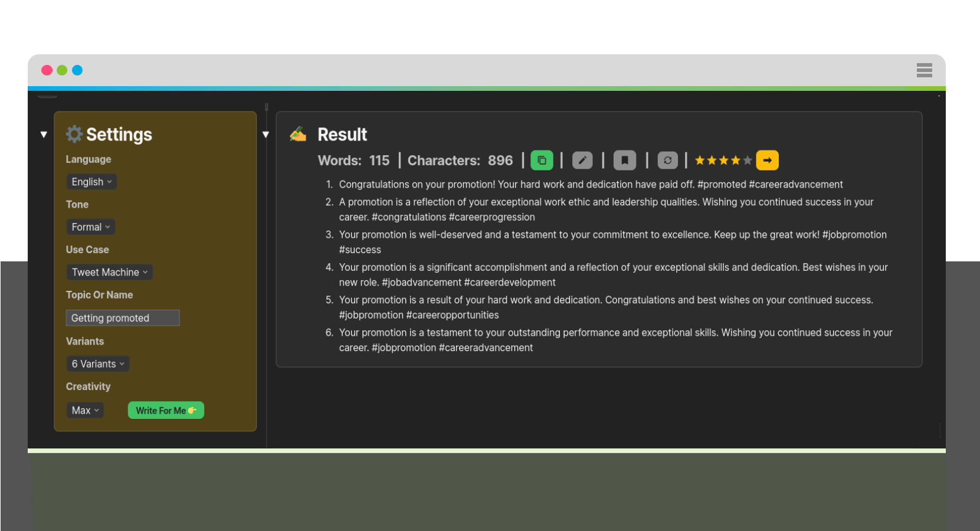
Task: Click the Write For Me button
Action: pyautogui.click(x=166, y=411)
